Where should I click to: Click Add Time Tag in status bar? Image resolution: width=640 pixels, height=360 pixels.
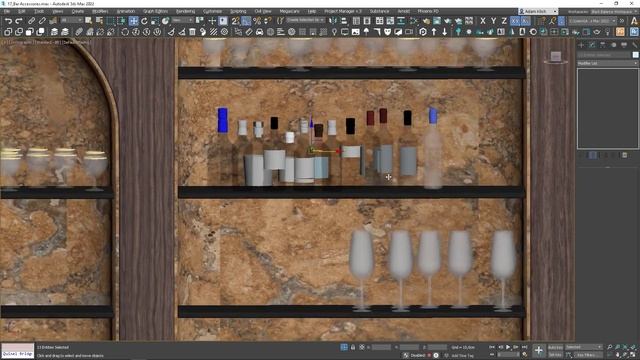coord(462,356)
